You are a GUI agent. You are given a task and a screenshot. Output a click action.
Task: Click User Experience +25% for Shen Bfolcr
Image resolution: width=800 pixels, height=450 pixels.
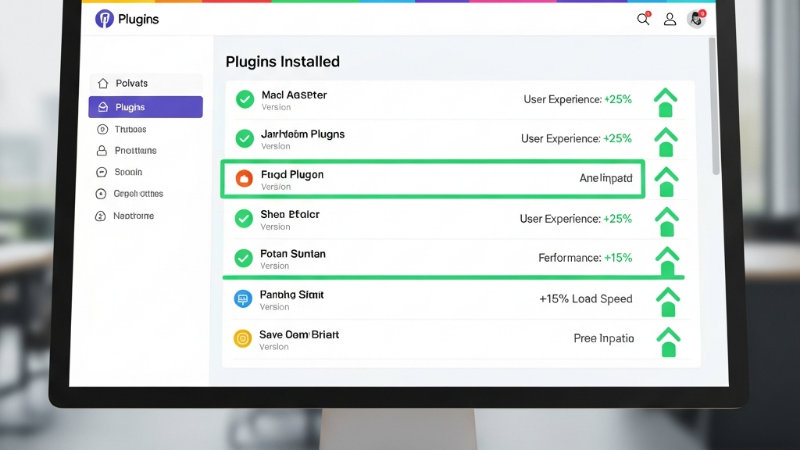pos(576,219)
